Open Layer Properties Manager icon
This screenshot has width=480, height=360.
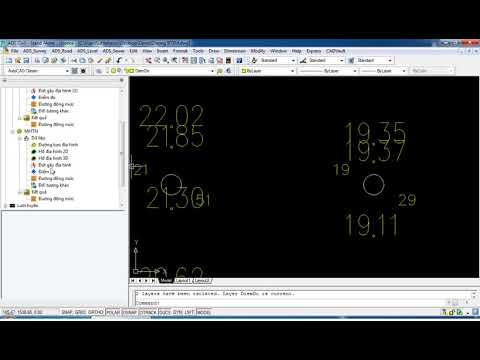coord(99,71)
